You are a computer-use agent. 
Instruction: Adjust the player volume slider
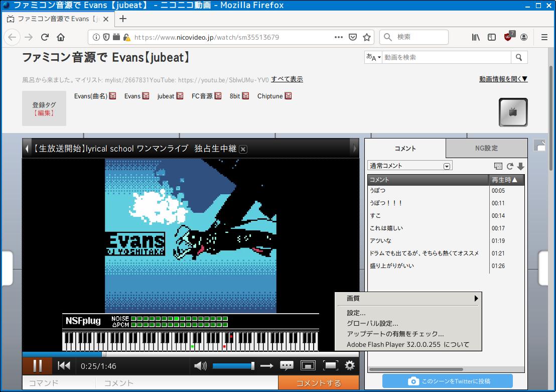[233, 366]
